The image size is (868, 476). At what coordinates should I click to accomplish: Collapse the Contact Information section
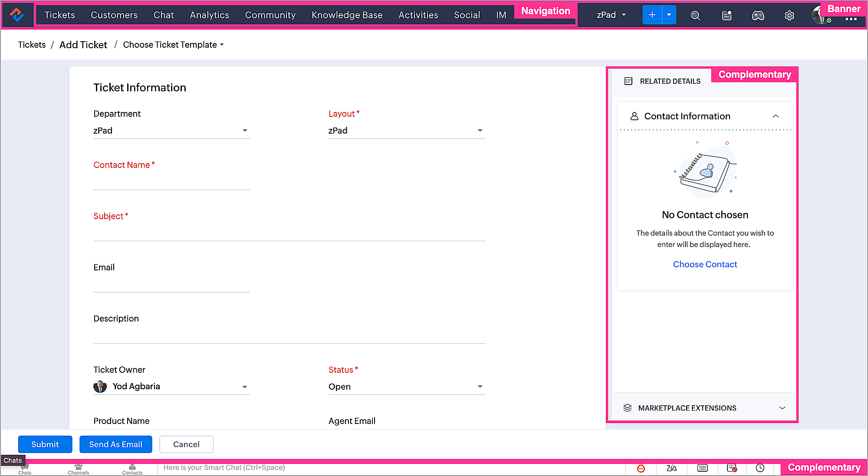776,116
